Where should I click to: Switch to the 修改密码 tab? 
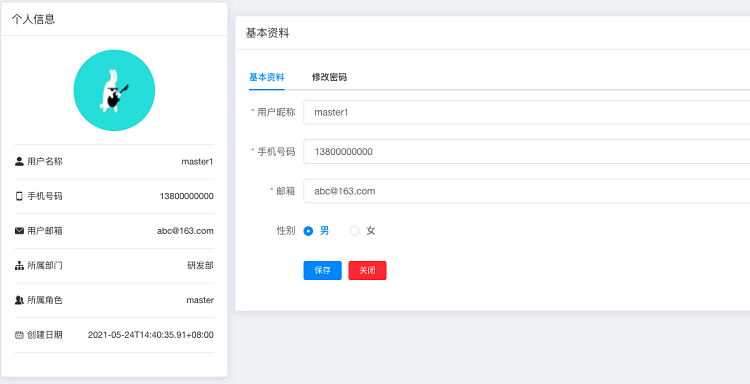329,77
